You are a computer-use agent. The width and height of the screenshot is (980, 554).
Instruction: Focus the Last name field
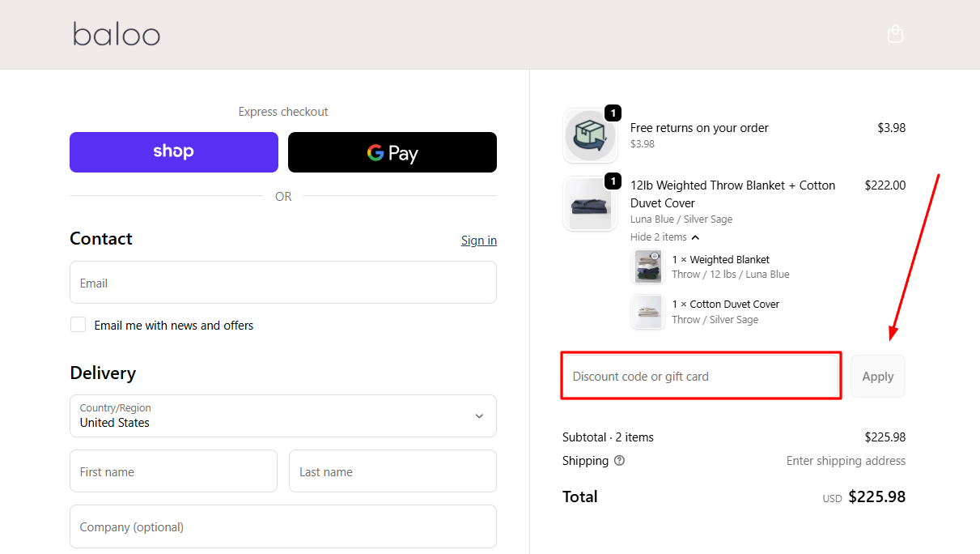pyautogui.click(x=392, y=471)
